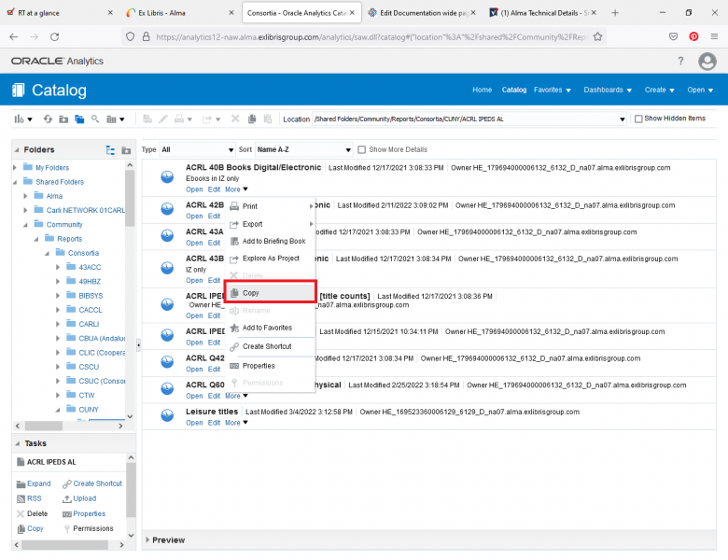
Task: Choose Explore As Project menu item
Action: [x=271, y=259]
